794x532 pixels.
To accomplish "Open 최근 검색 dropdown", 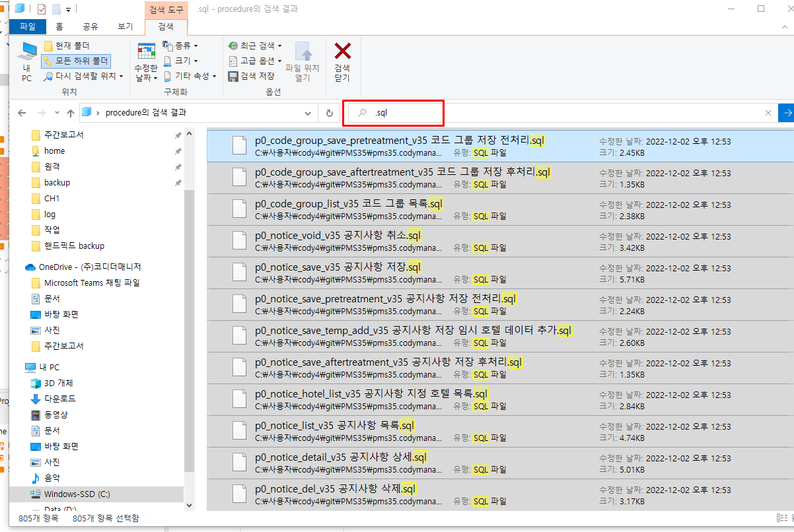I will coord(254,46).
